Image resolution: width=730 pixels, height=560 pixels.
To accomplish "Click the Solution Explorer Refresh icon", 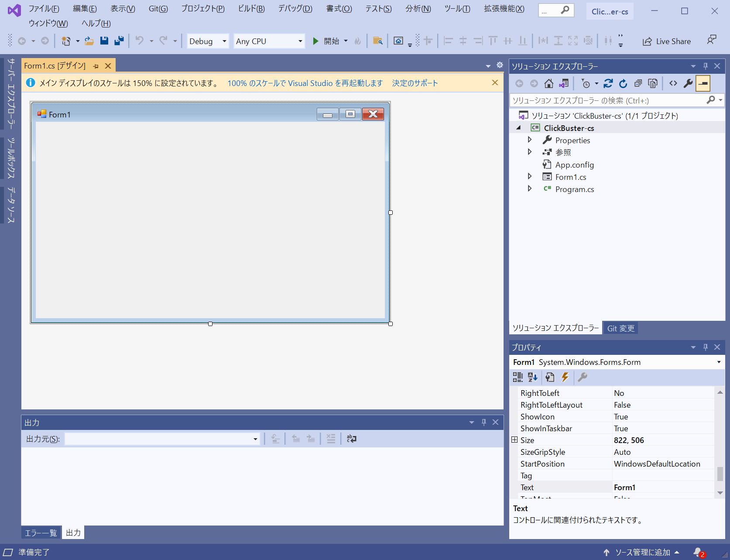I will pyautogui.click(x=623, y=83).
